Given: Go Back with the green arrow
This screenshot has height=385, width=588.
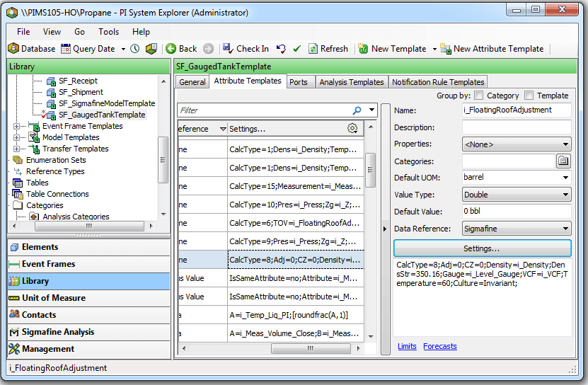Looking at the screenshot, I should 182,49.
